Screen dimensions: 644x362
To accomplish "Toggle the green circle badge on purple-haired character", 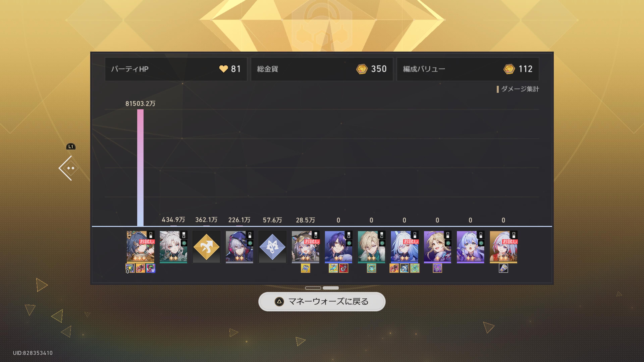I will point(349,243).
